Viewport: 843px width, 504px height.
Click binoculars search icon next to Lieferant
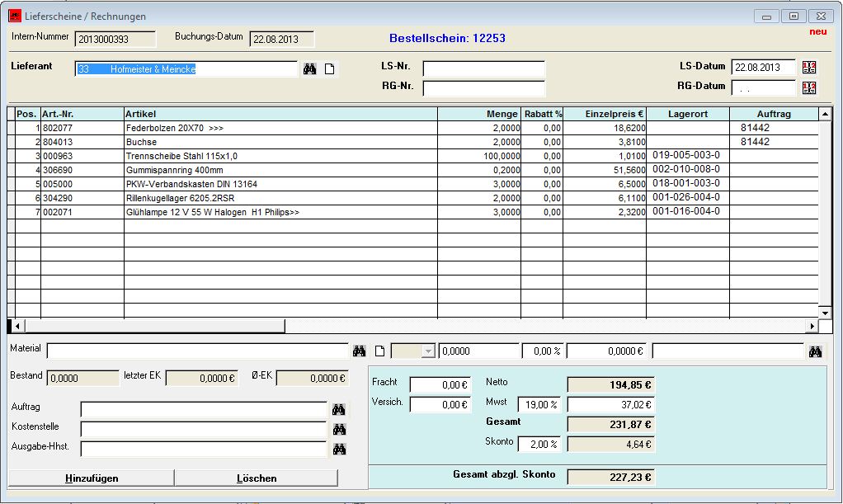[310, 69]
